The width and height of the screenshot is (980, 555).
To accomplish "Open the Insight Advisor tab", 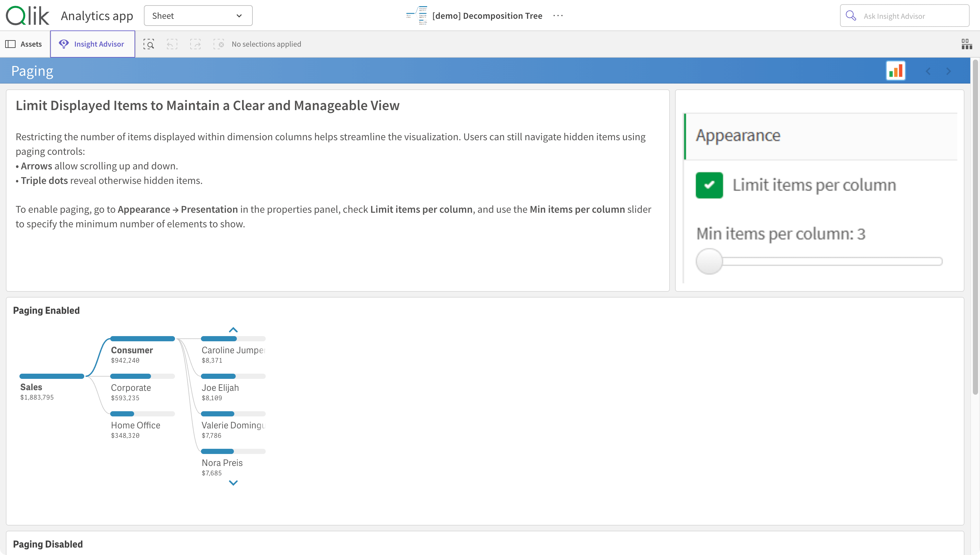I will pos(92,44).
